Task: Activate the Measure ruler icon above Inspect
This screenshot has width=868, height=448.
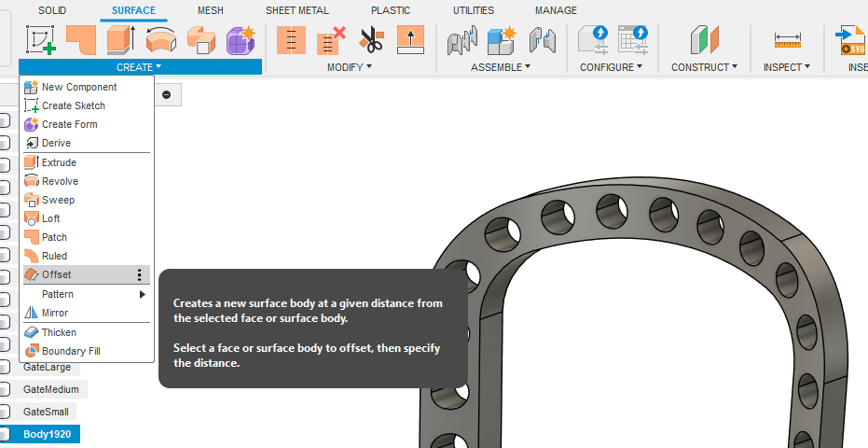Action: 788,40
